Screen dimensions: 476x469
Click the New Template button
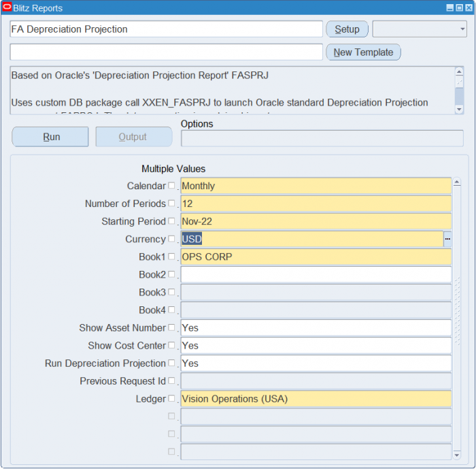point(363,52)
